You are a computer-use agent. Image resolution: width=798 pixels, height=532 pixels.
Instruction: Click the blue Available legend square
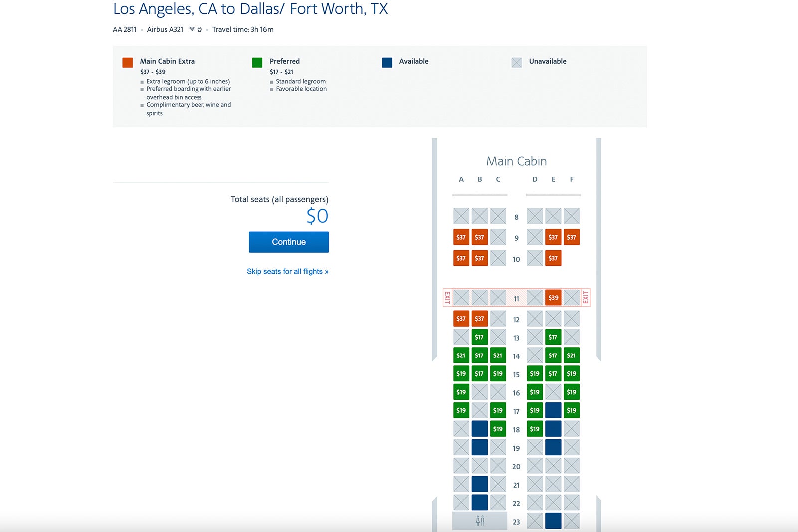(387, 62)
